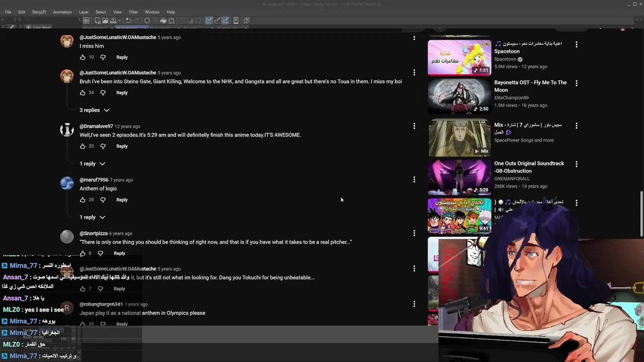Open Clip Studio launcher icon in toolbar
644x362 pixels.
tap(86, 21)
